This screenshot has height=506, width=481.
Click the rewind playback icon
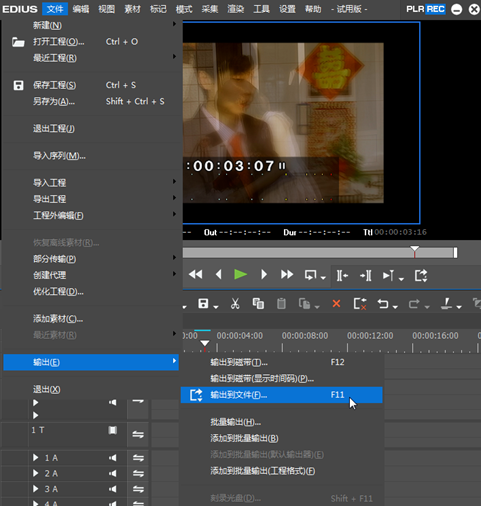click(x=195, y=275)
